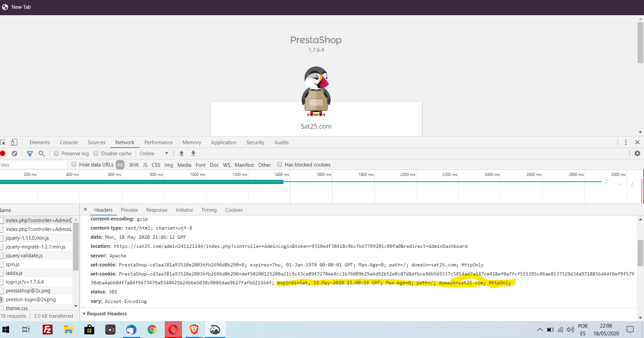This screenshot has width=644, height=338.
Task: Click the inspect element cursor icon
Action: pyautogui.click(x=3, y=142)
